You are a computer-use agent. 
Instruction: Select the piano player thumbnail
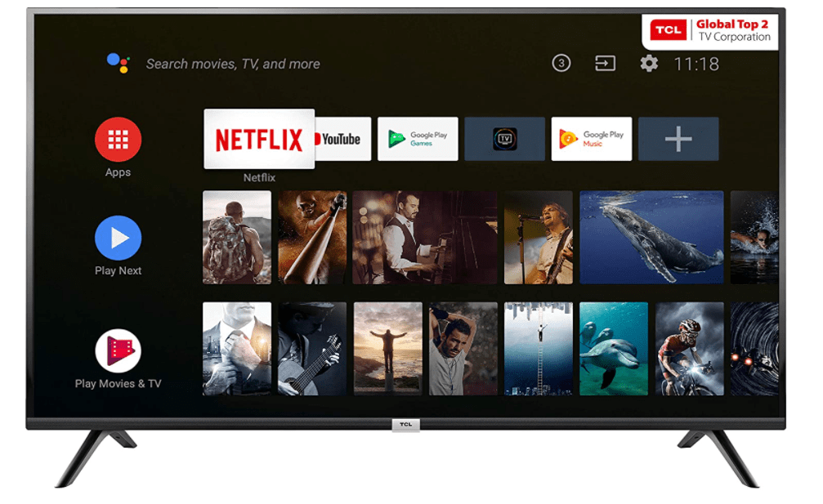424,238
